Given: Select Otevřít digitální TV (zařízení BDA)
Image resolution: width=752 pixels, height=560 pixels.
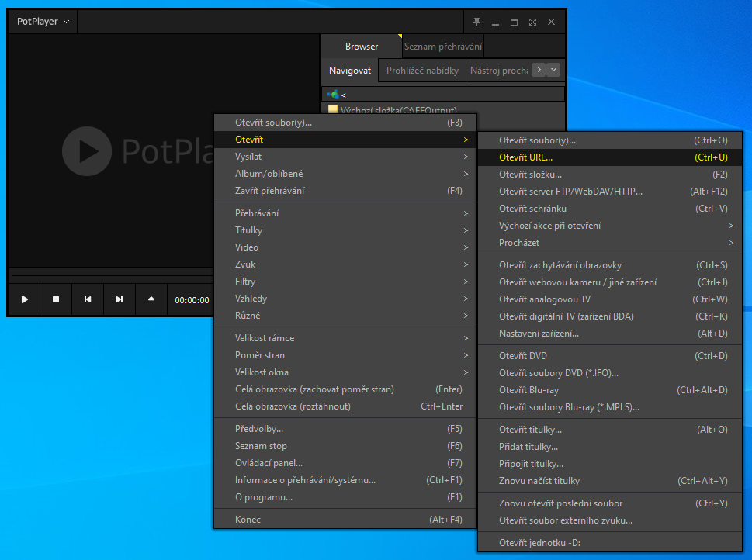Looking at the screenshot, I should pos(610,316).
